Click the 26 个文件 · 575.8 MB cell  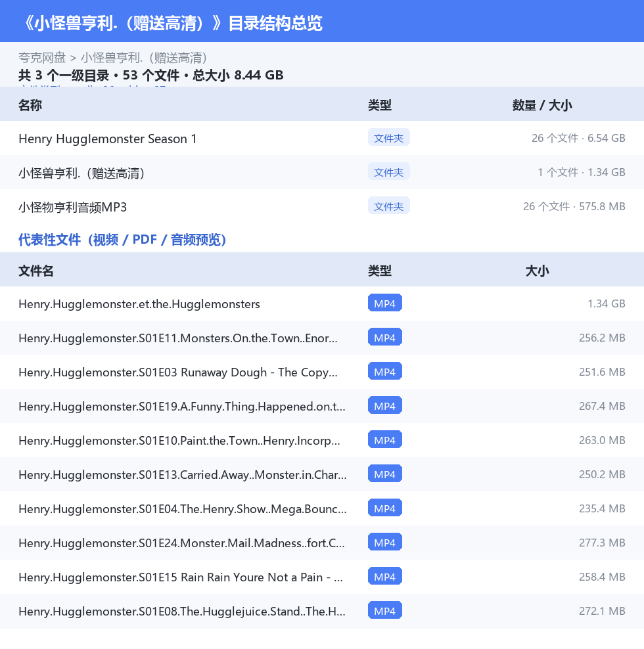coord(574,206)
